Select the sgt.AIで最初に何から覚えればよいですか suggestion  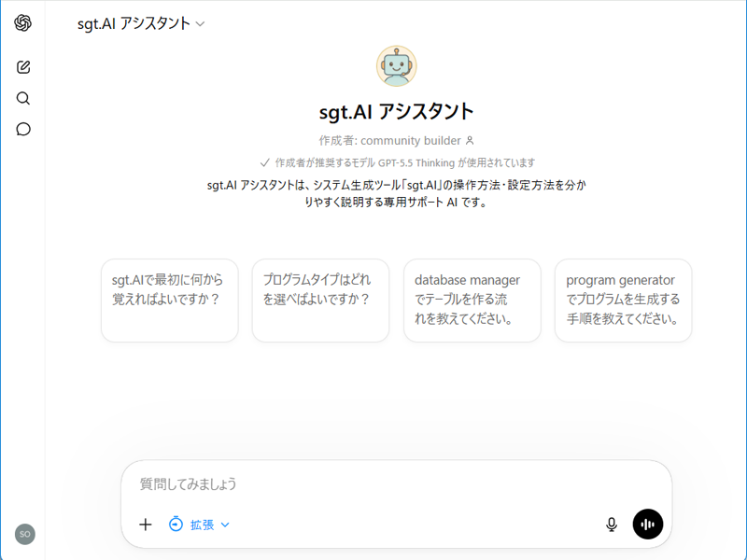[x=170, y=301]
